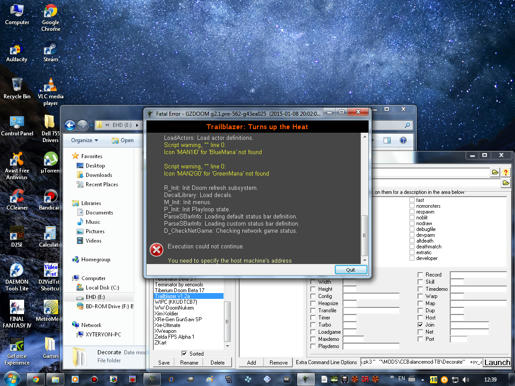Check the nomonsters option
Viewport: 515px width, 386px height.
click(x=412, y=206)
